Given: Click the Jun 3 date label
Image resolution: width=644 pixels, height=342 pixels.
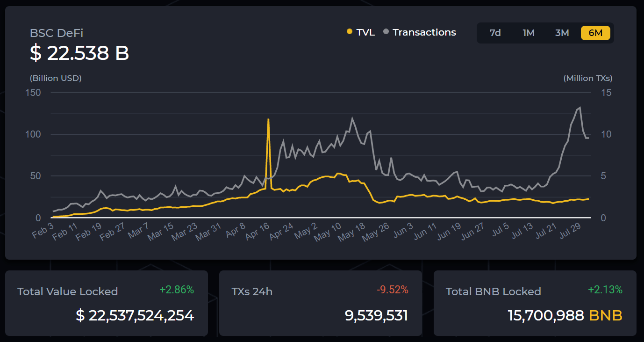Looking at the screenshot, I should [404, 231].
